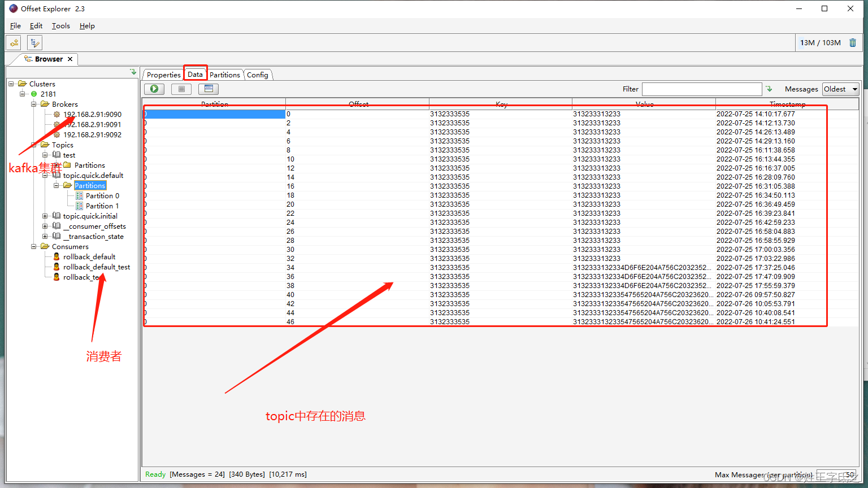Image resolution: width=868 pixels, height=488 pixels.
Task: Switch to the Partitions tab
Action: (x=225, y=75)
